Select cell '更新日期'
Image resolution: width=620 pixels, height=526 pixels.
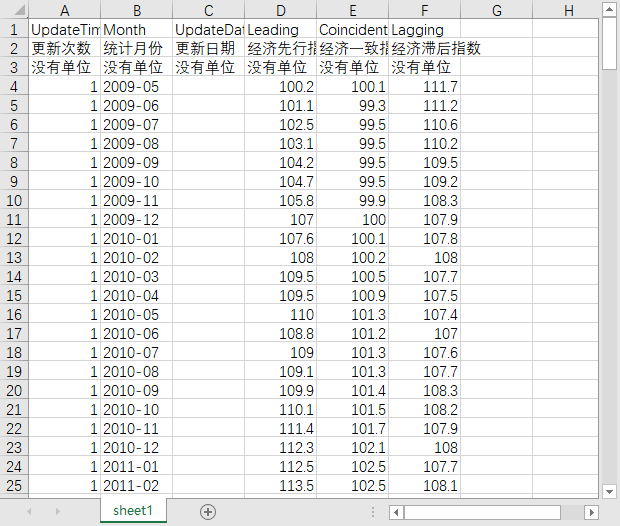pos(209,49)
